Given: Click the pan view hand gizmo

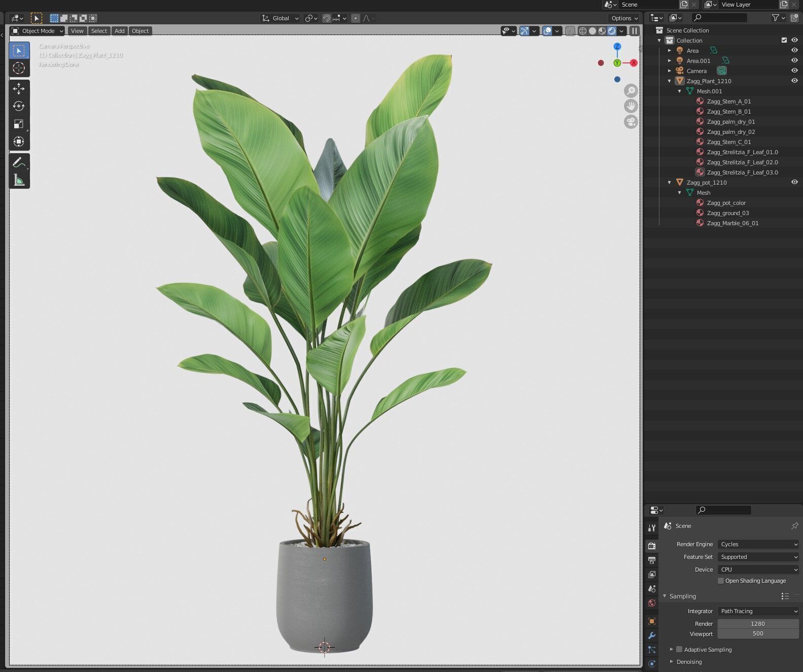Looking at the screenshot, I should (631, 106).
